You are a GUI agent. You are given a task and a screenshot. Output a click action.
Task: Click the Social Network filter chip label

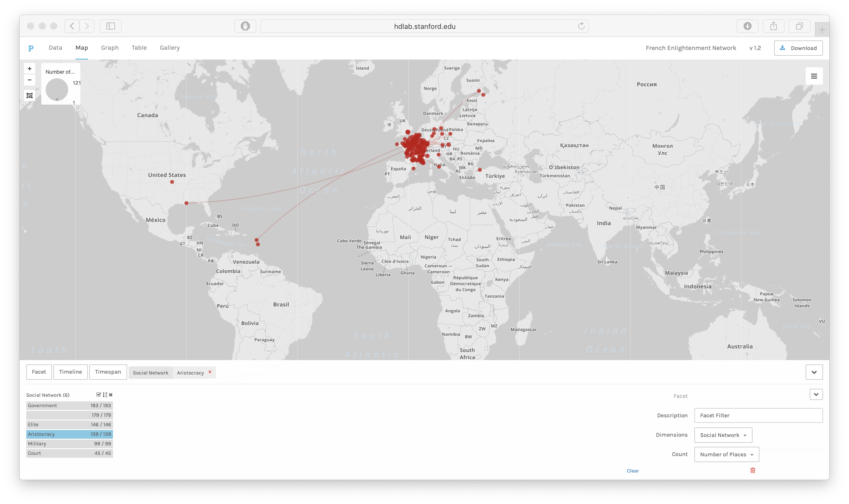(151, 373)
